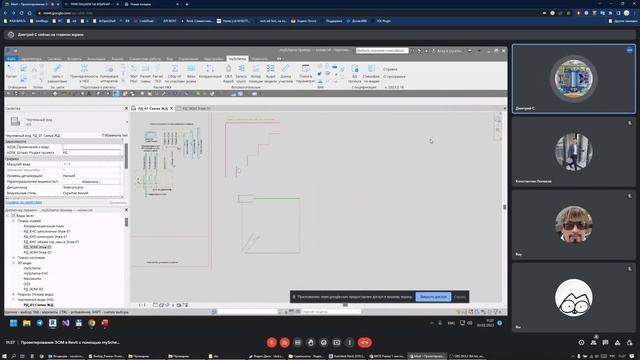640x360 pixels.
Task: Toggle the Meet camera button
Action: (285, 342)
